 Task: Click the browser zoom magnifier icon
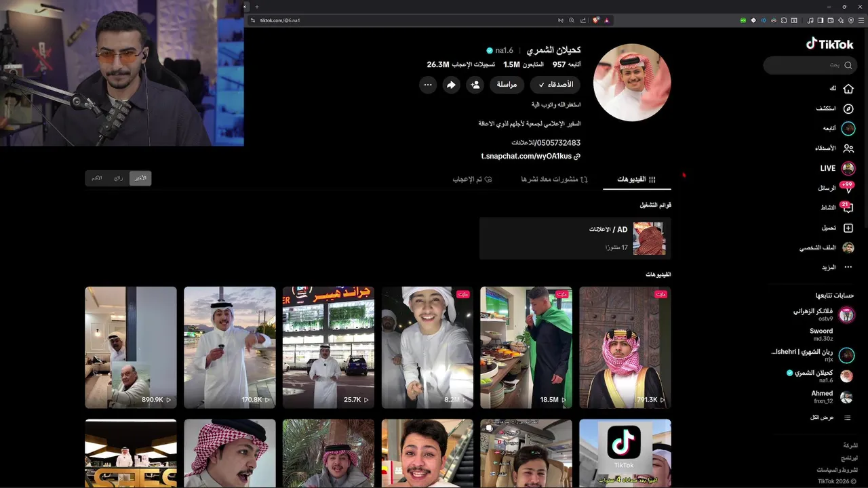point(572,20)
